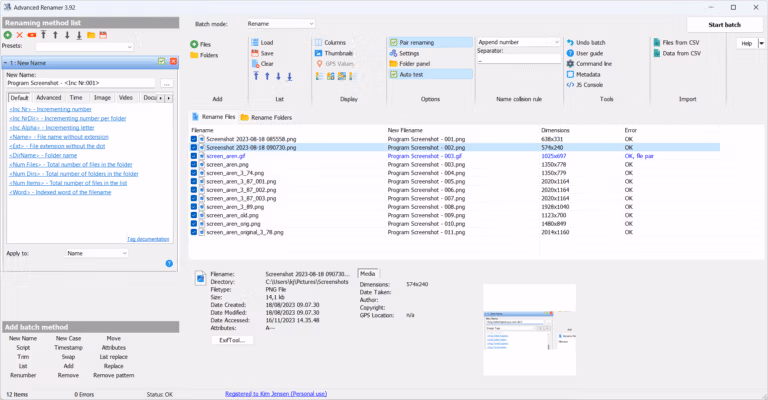This screenshot has width=768, height=400.
Task: Open the JS Console
Action: pos(585,85)
